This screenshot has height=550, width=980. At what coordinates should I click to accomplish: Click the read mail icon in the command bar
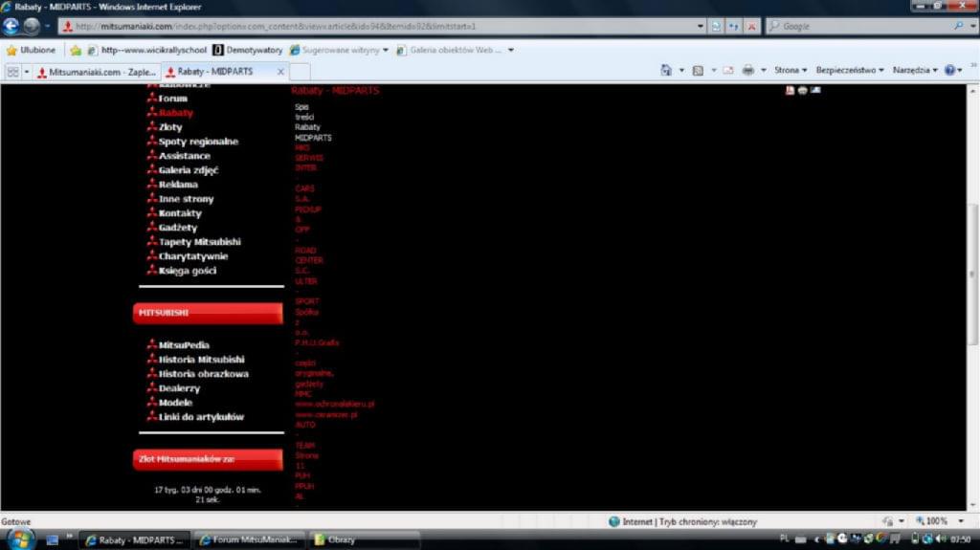[x=728, y=70]
